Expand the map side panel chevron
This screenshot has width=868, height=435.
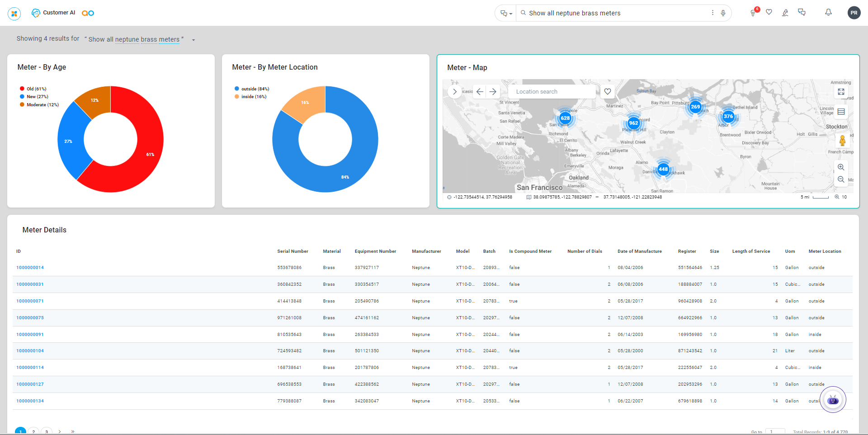(455, 91)
